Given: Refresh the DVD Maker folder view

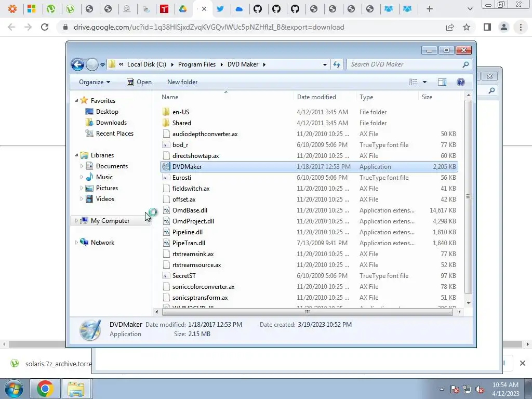Looking at the screenshot, I should (337, 64).
